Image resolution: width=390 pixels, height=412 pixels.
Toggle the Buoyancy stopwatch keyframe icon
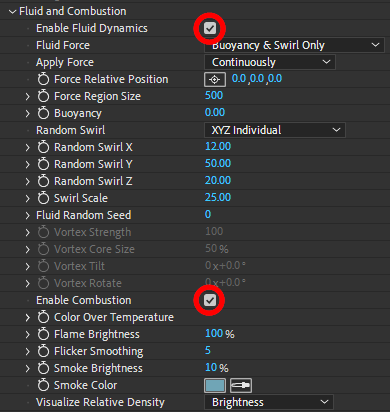tap(43, 113)
